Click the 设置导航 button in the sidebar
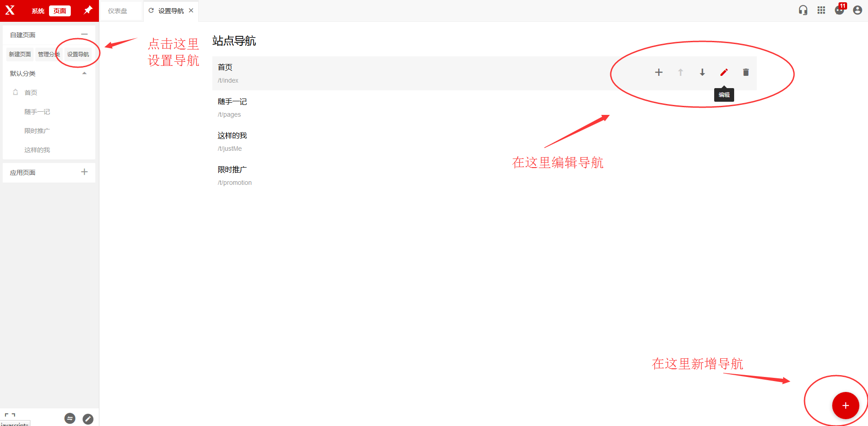This screenshot has height=426, width=868. coord(78,54)
